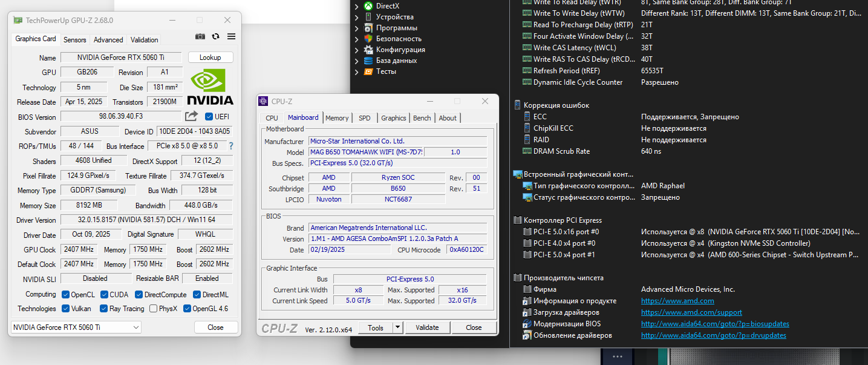868x365 pixels.
Task: Click the icon beside Информация о продукте
Action: [x=527, y=301]
